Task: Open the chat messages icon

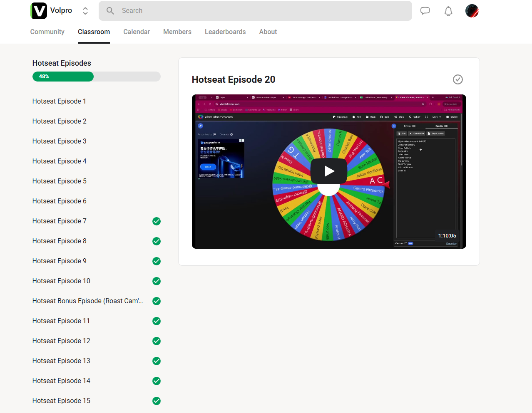Action: (425, 11)
